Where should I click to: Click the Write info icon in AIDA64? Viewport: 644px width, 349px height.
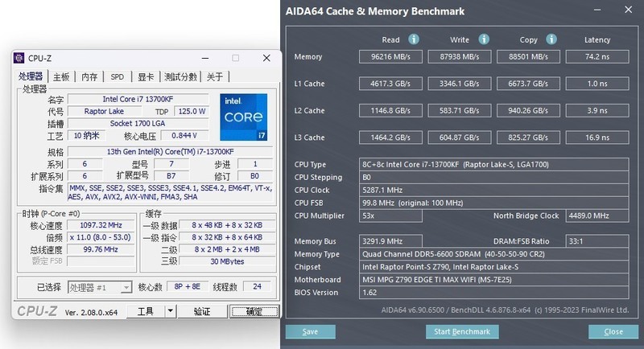484,39
